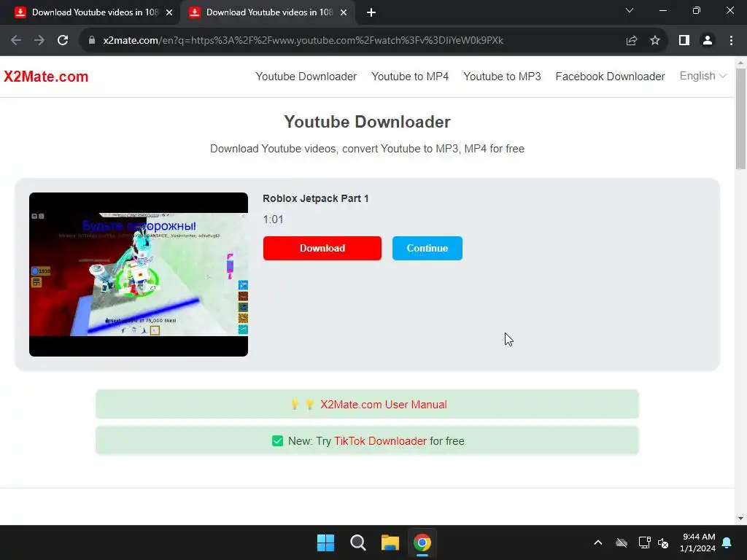Click the Roblox Jetpack Part 1 title
Screen dimensions: 747x560
point(315,198)
